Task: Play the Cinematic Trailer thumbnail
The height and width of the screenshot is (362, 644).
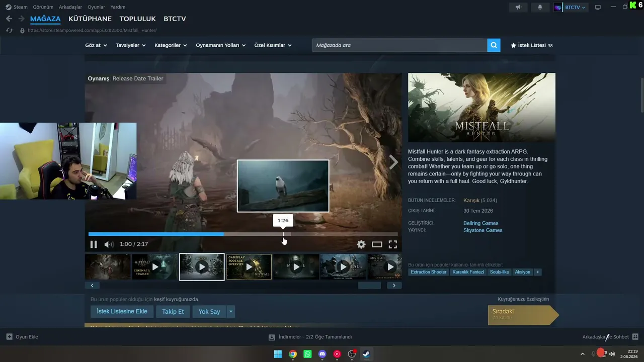Action: (155, 266)
